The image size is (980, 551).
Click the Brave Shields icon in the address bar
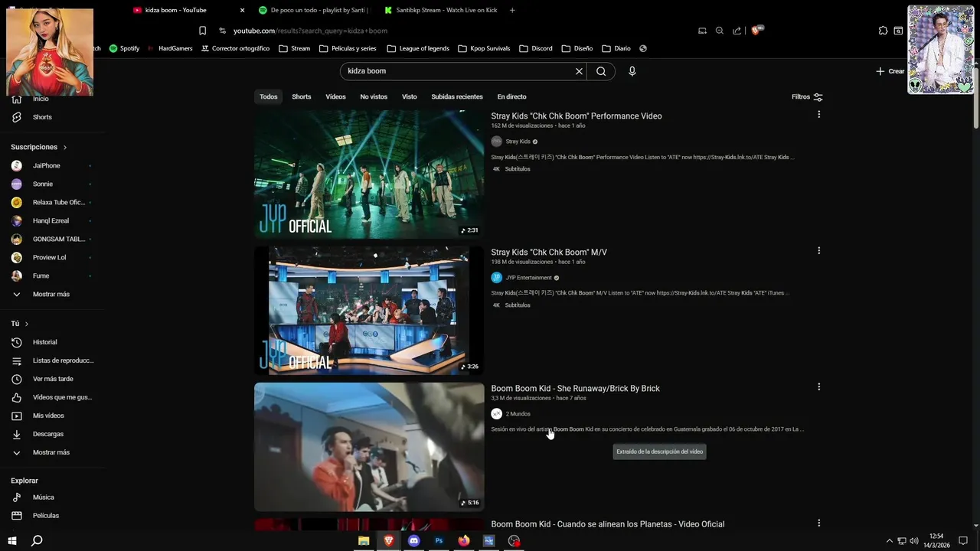click(x=756, y=31)
